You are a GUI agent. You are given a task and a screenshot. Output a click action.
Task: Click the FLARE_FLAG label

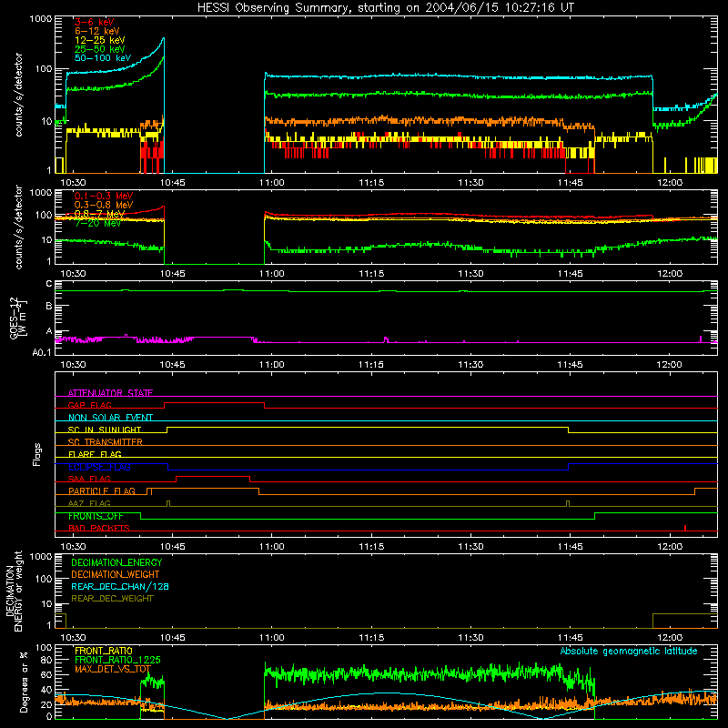pos(95,454)
